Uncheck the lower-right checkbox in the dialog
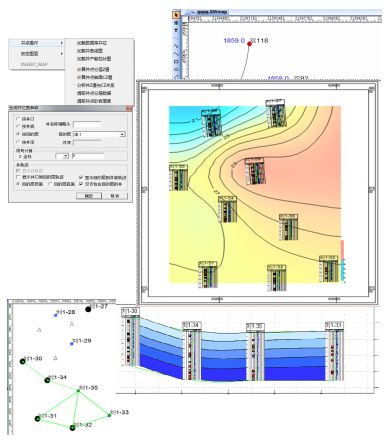Viewport: 386px width, 446px height. 81,184
